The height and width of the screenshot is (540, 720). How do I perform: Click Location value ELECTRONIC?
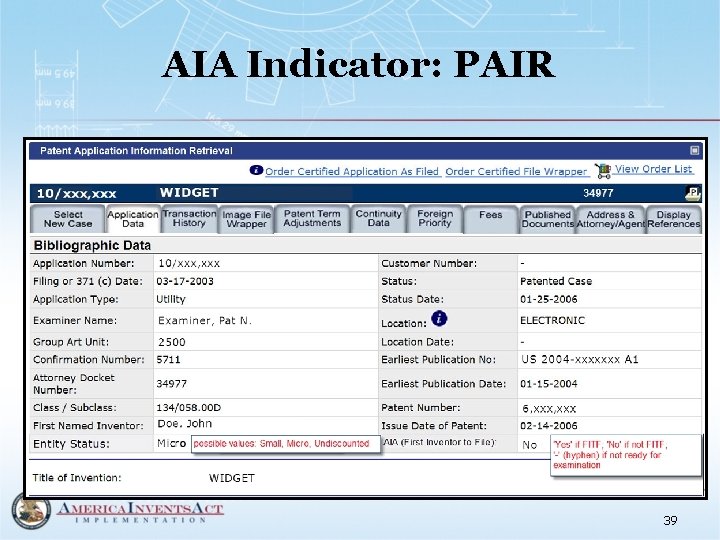tap(552, 321)
